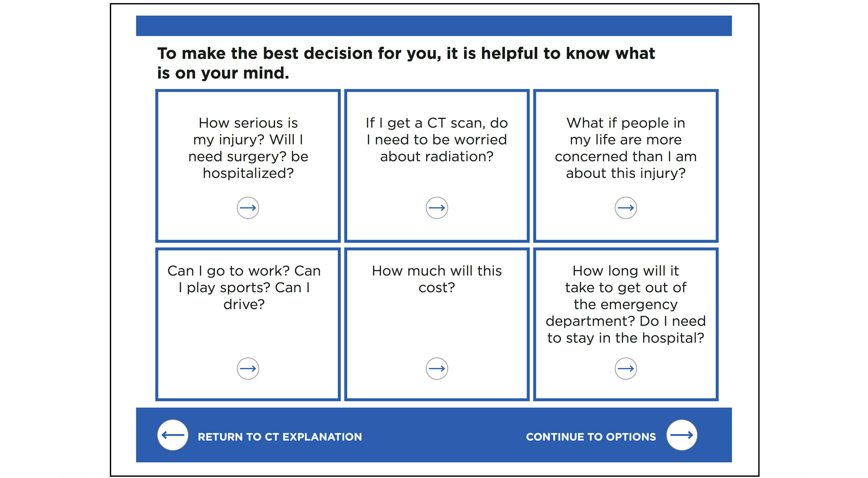Select 'How serious is my injury?' card text

[248, 148]
